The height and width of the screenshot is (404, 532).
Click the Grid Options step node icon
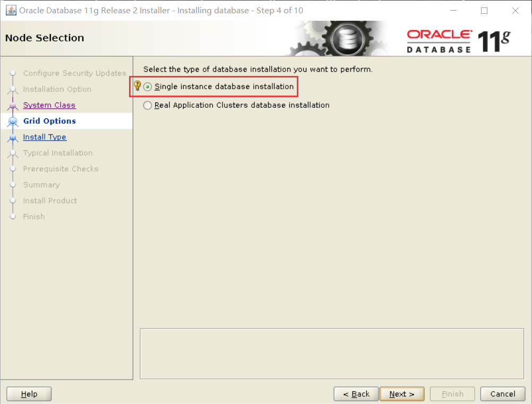(13, 121)
